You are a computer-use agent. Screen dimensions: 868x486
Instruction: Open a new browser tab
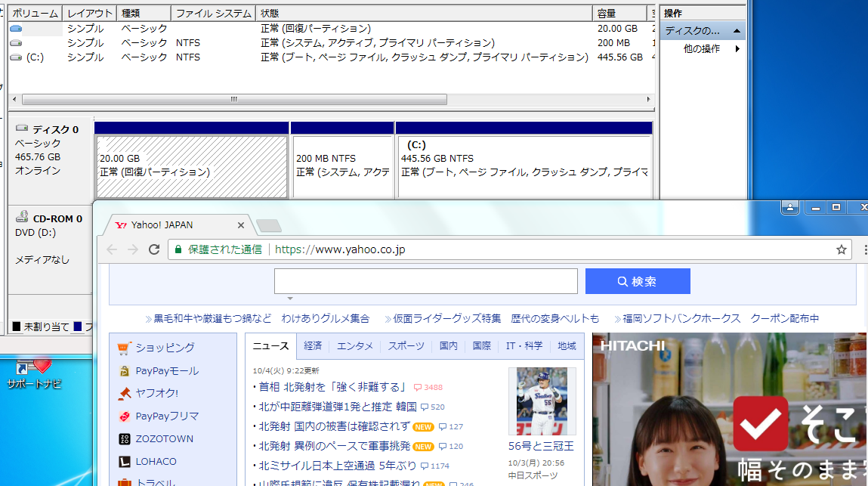pyautogui.click(x=269, y=225)
